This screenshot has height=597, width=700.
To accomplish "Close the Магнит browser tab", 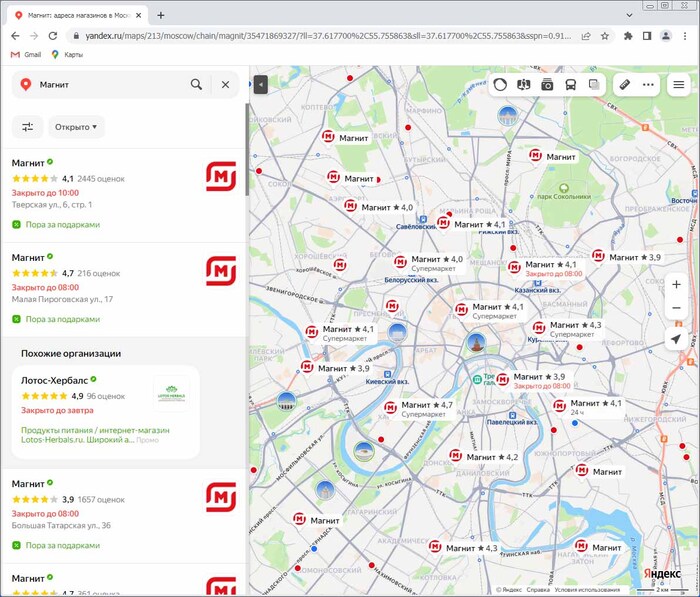I will coord(138,15).
